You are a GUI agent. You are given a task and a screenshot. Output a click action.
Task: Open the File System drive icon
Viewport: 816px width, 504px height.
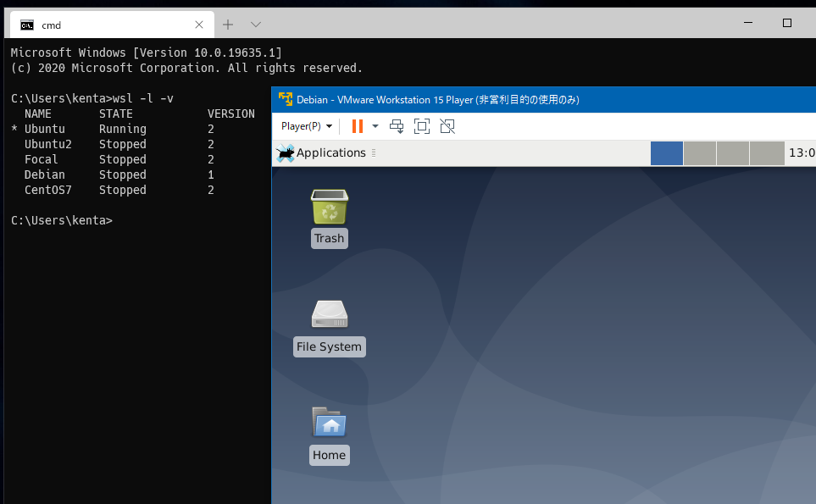(x=330, y=314)
